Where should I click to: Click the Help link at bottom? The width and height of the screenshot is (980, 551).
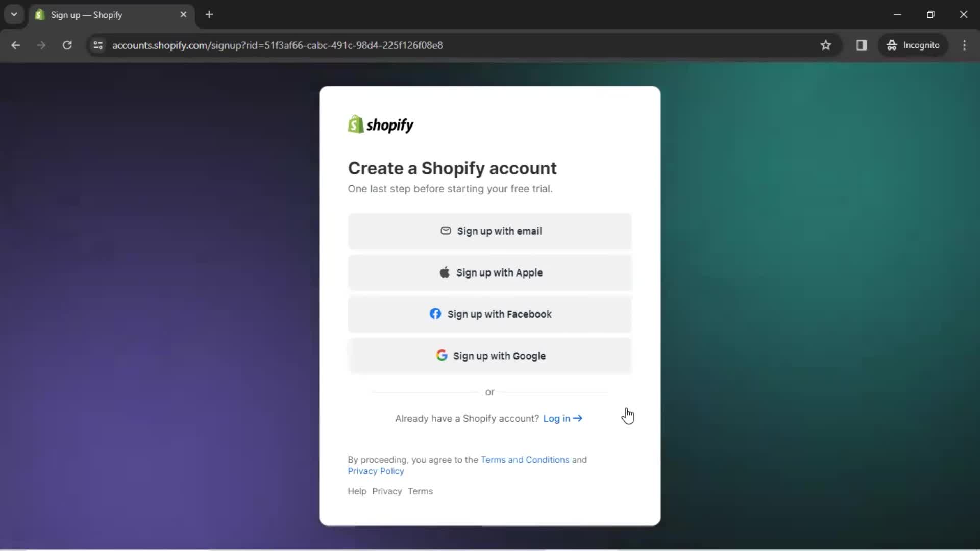tap(357, 491)
